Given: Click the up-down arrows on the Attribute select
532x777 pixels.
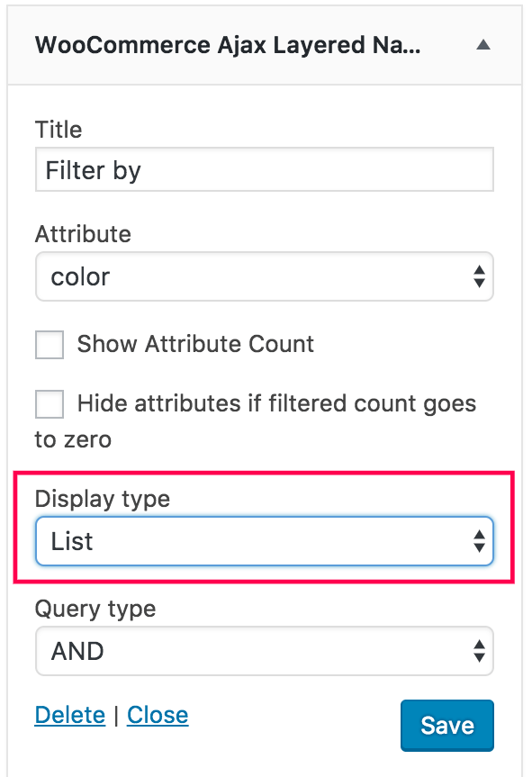Looking at the screenshot, I should [479, 276].
